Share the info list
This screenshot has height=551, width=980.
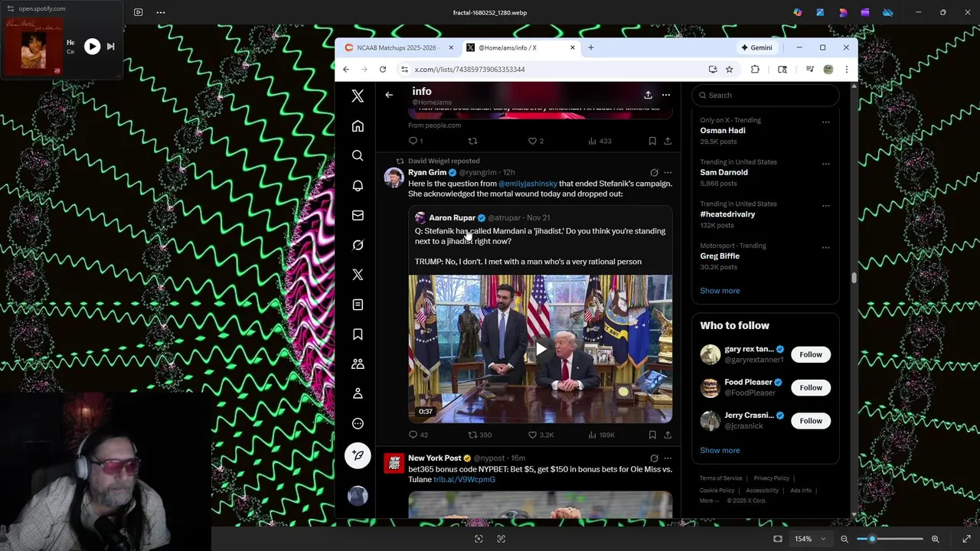pos(648,95)
